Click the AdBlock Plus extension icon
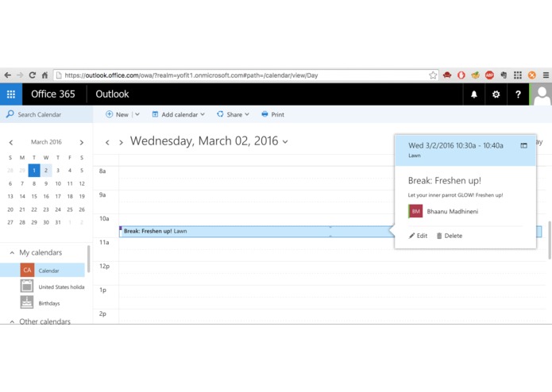Viewport: 552px width, 392px height. click(489, 75)
